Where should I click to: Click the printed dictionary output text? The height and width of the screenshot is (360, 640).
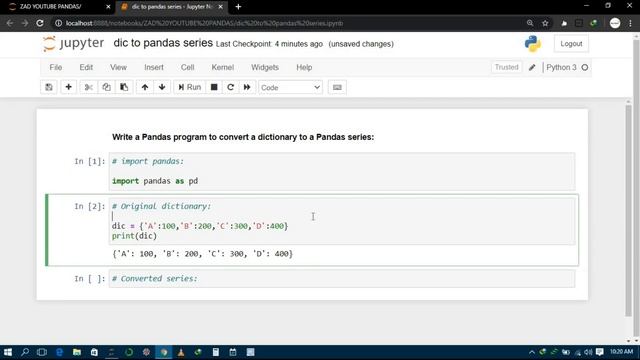point(202,254)
